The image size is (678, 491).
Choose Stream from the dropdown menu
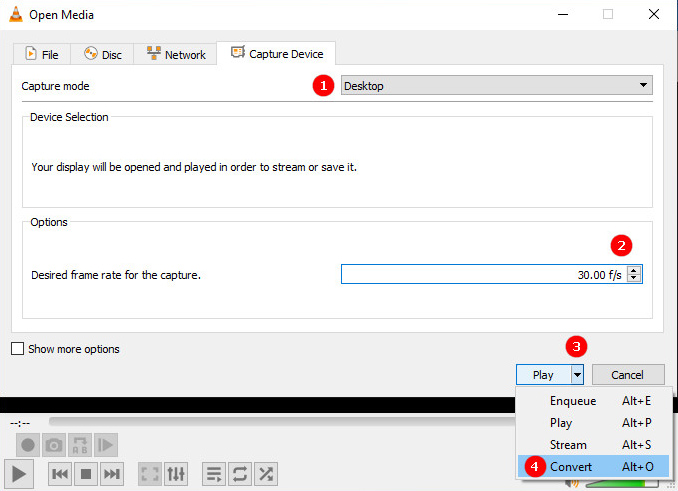point(593,445)
